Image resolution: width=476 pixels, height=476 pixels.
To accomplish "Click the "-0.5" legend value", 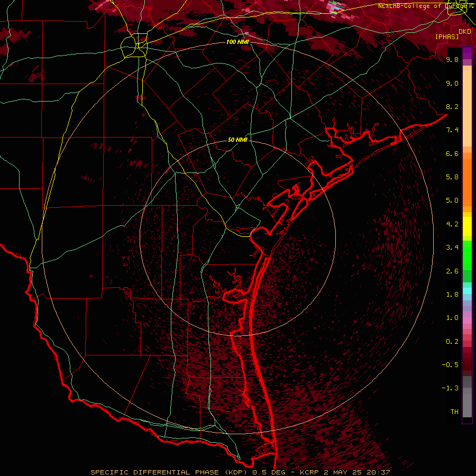I will [450, 365].
